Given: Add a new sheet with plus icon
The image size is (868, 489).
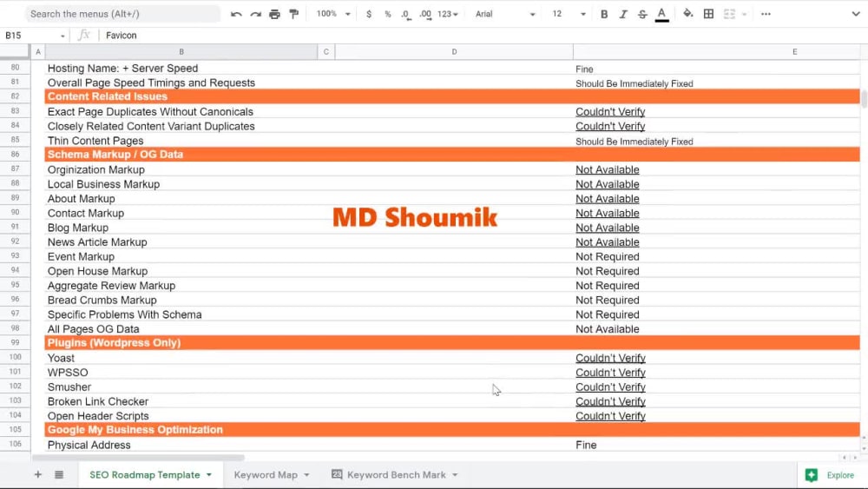Looking at the screenshot, I should point(37,474).
